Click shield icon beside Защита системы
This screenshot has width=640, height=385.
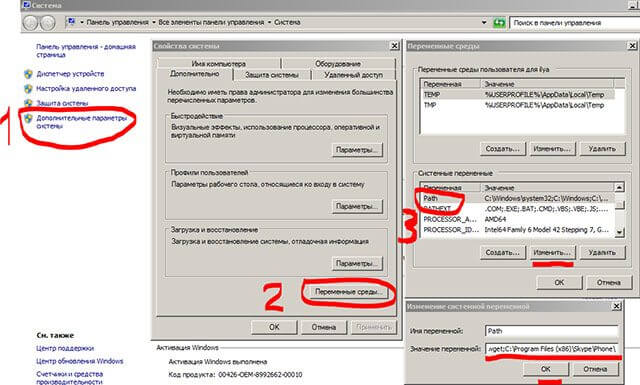pos(28,103)
